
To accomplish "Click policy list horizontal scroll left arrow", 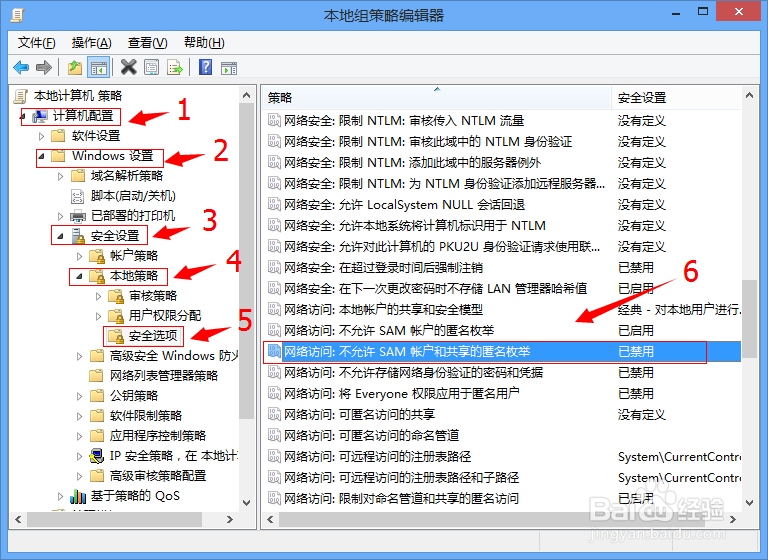I will pos(270,519).
